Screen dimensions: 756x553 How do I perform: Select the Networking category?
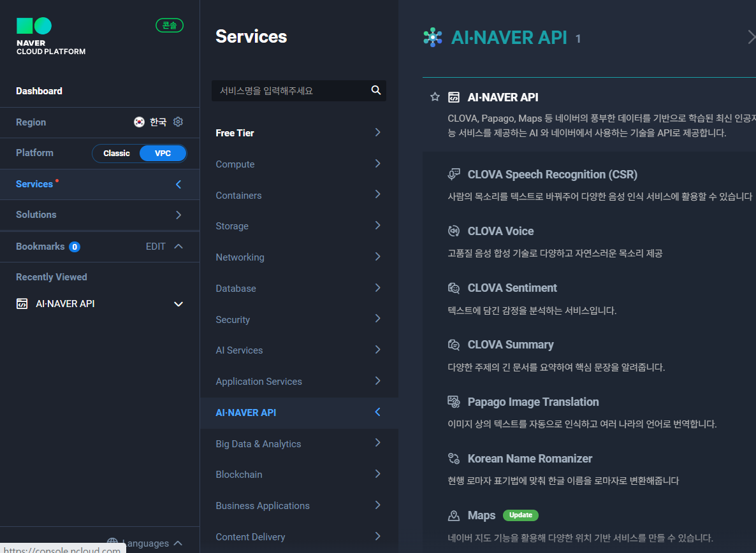[299, 257]
